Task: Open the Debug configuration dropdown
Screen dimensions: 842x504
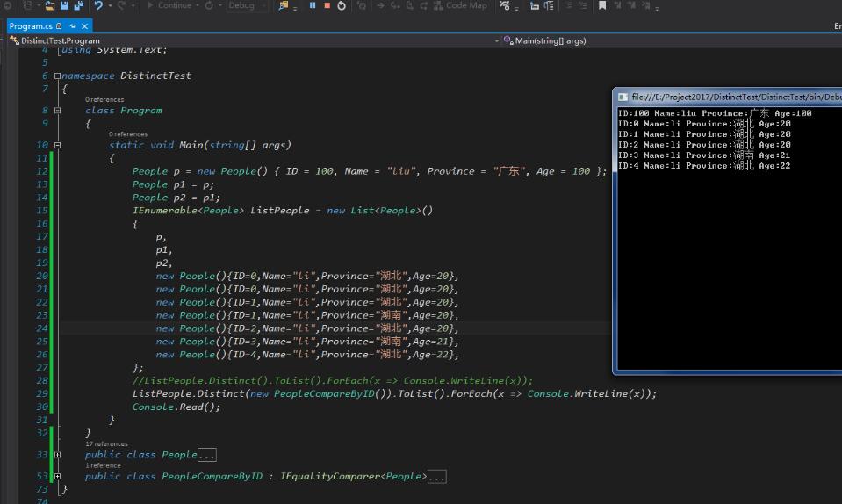Action: tap(246, 5)
